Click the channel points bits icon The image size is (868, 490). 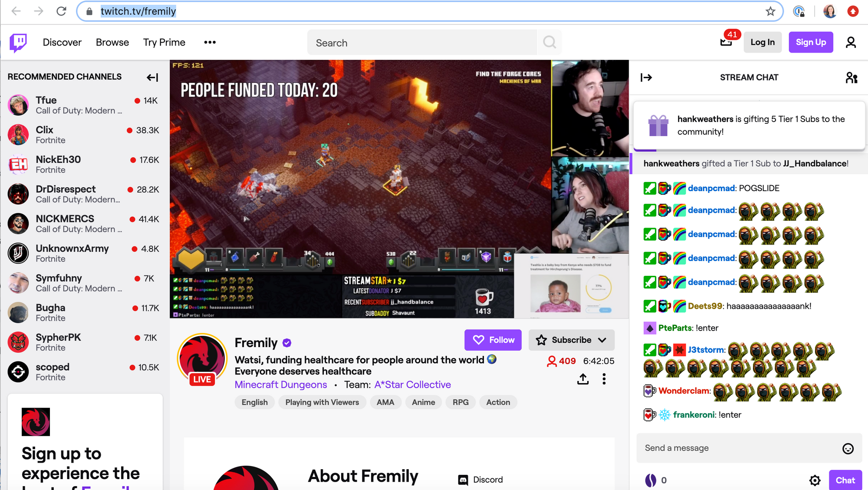(651, 480)
